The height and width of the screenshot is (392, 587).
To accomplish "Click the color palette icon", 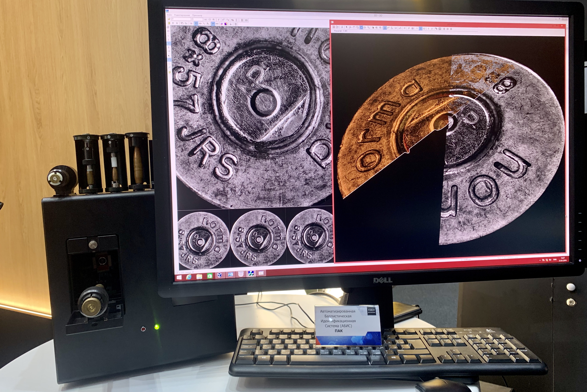I will click(x=226, y=24).
